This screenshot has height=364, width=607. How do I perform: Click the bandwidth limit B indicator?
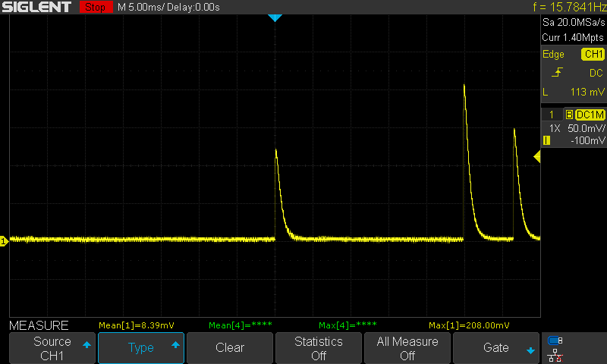coord(569,115)
